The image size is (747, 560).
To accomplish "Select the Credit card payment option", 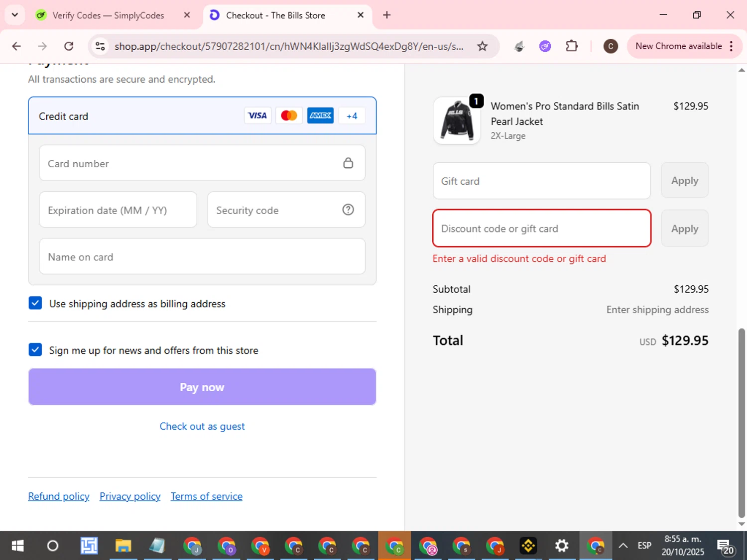I will 202,115.
